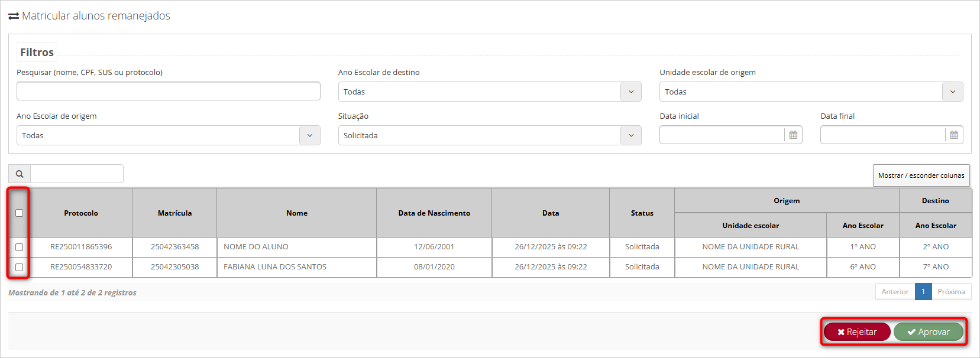Check the row for NOME DO ALUNO
This screenshot has height=358, width=980.
(x=20, y=247)
